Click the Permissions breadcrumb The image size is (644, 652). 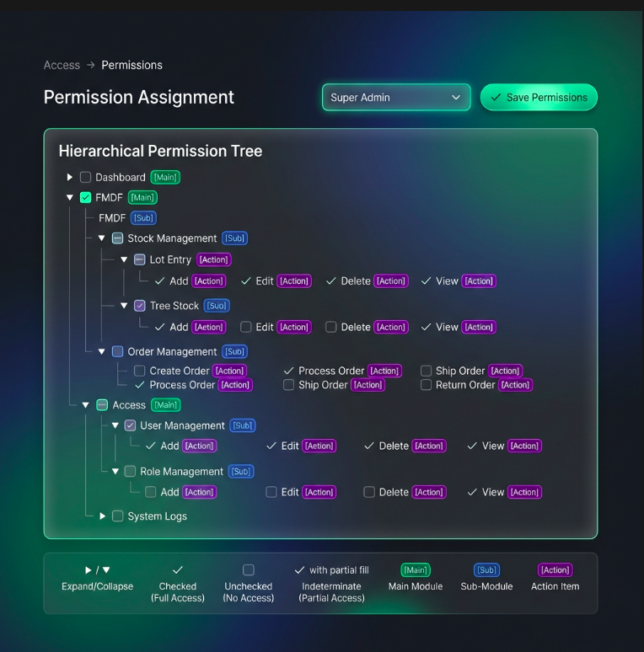131,65
